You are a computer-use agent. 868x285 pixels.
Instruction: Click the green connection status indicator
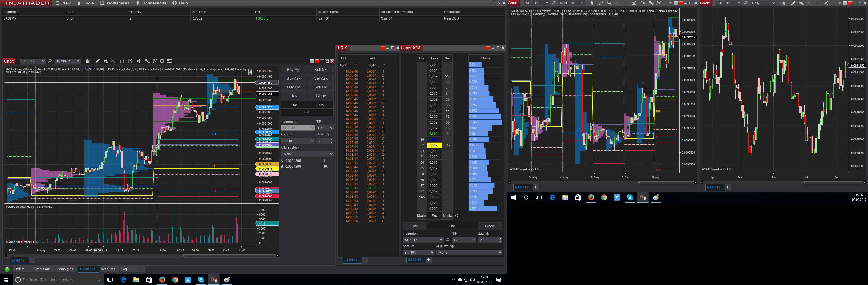click(7, 269)
